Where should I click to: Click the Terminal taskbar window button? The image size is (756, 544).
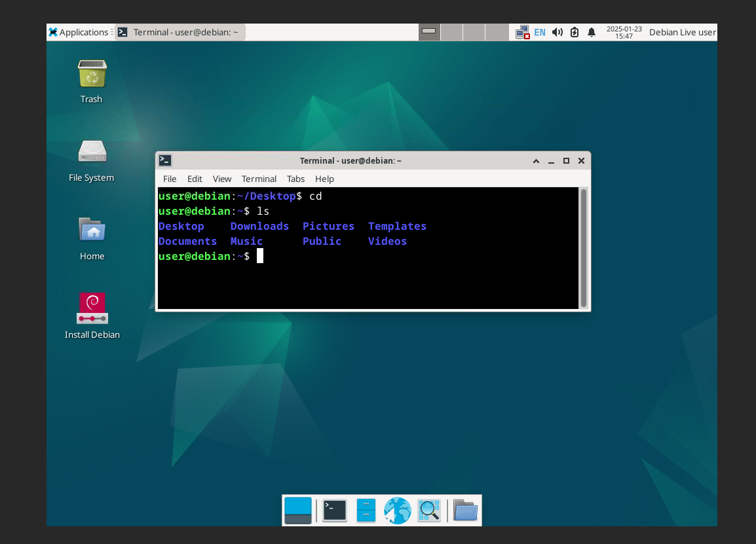[180, 32]
